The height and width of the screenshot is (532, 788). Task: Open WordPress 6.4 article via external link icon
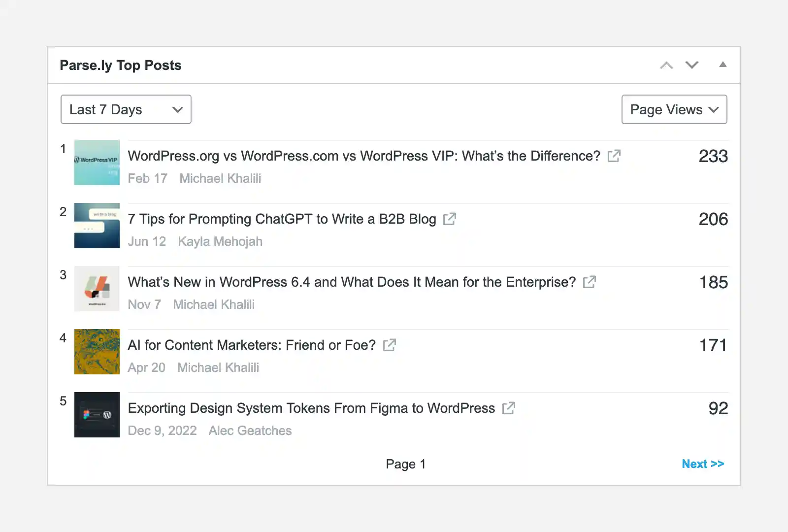(x=589, y=282)
